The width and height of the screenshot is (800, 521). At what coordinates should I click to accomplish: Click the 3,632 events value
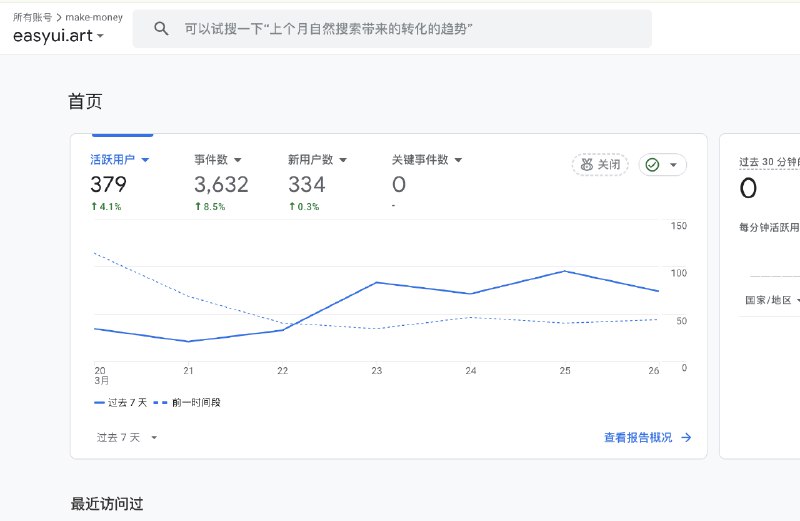click(221, 184)
